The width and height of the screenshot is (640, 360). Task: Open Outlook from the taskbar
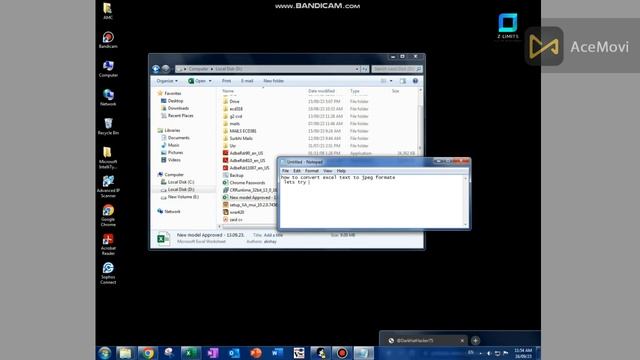(x=234, y=353)
